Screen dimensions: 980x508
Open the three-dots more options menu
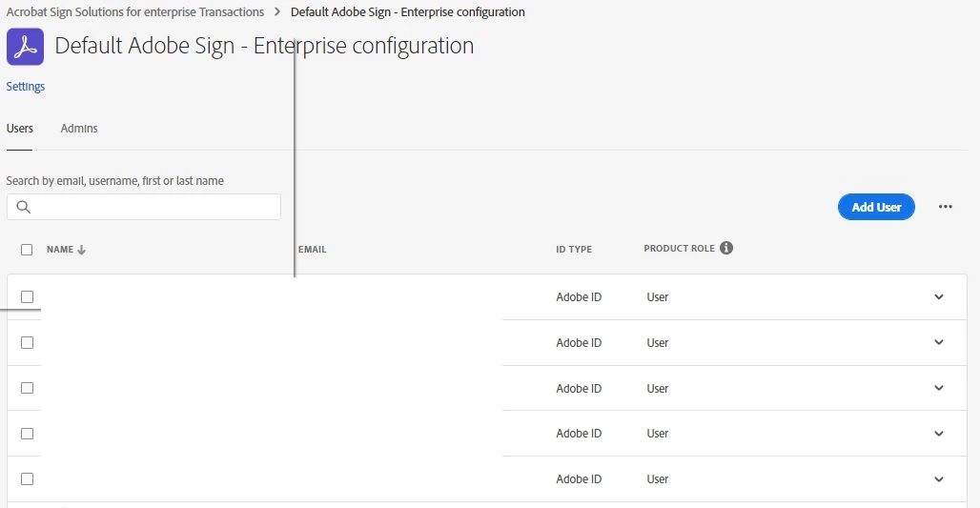[945, 207]
